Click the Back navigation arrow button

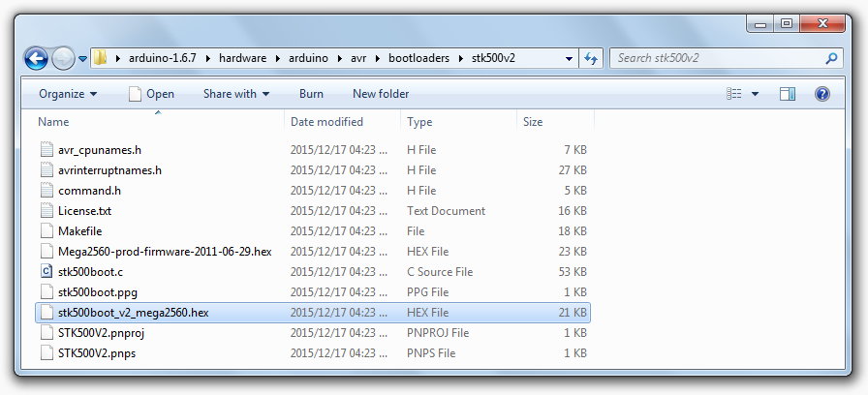click(x=37, y=58)
